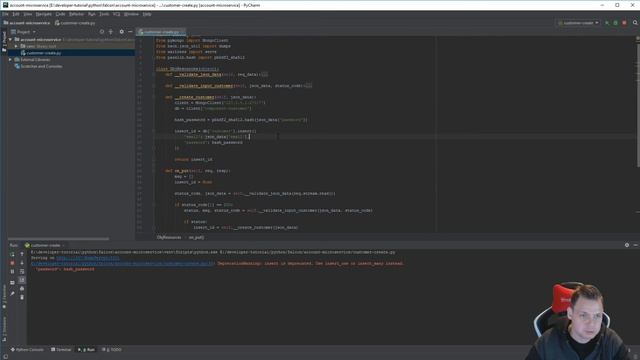Image resolution: width=640 pixels, height=360 pixels.
Task: Click the customer-create.py file path link in console
Action: coord(122,264)
